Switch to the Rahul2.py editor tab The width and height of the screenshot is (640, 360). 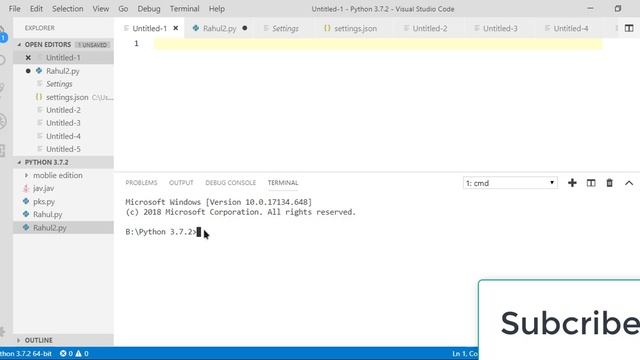pos(220,28)
